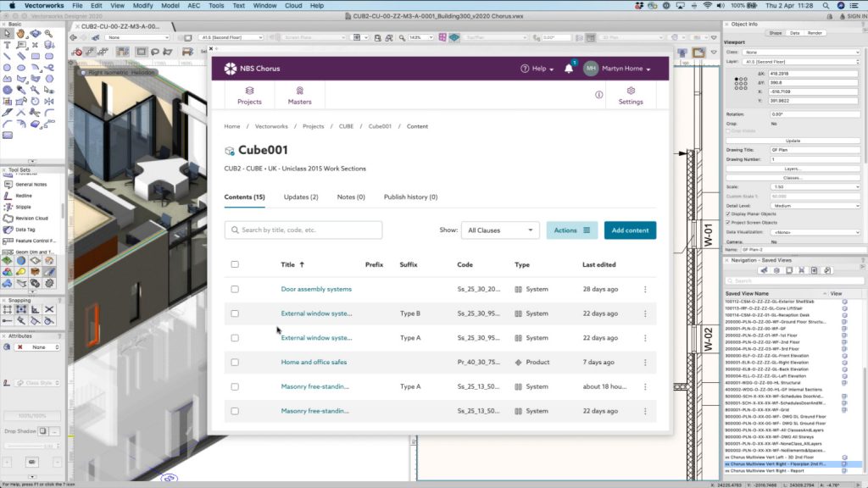This screenshot has height=488, width=868.
Task: Switch to the Publish history (0) tab
Action: coord(410,197)
